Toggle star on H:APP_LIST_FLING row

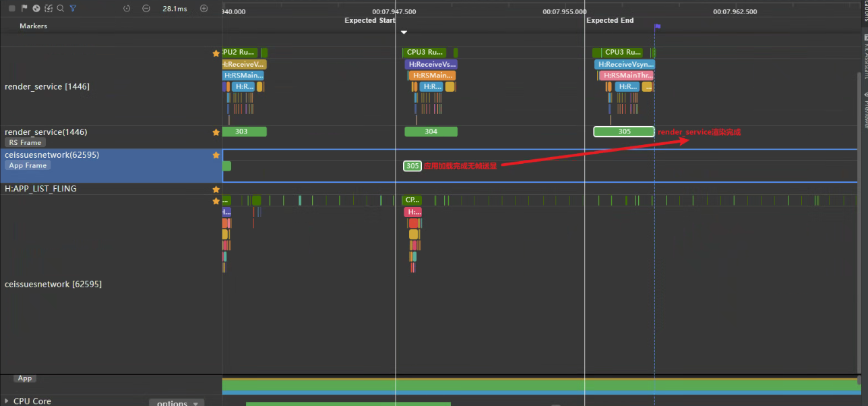click(216, 190)
